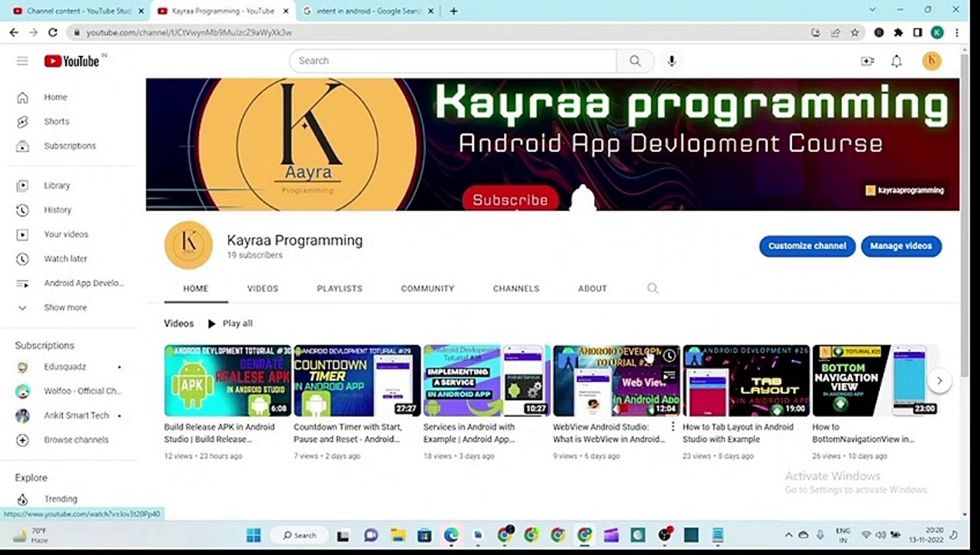Click Browse channels plus icon
The height and width of the screenshot is (555, 980).
tap(22, 440)
